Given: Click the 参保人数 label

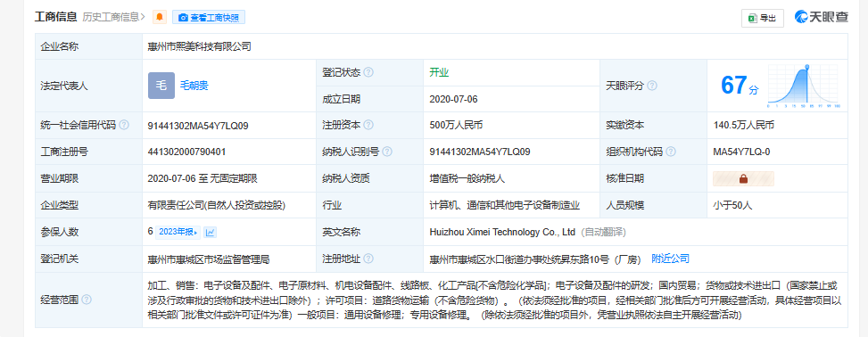Looking at the screenshot, I should point(60,232).
